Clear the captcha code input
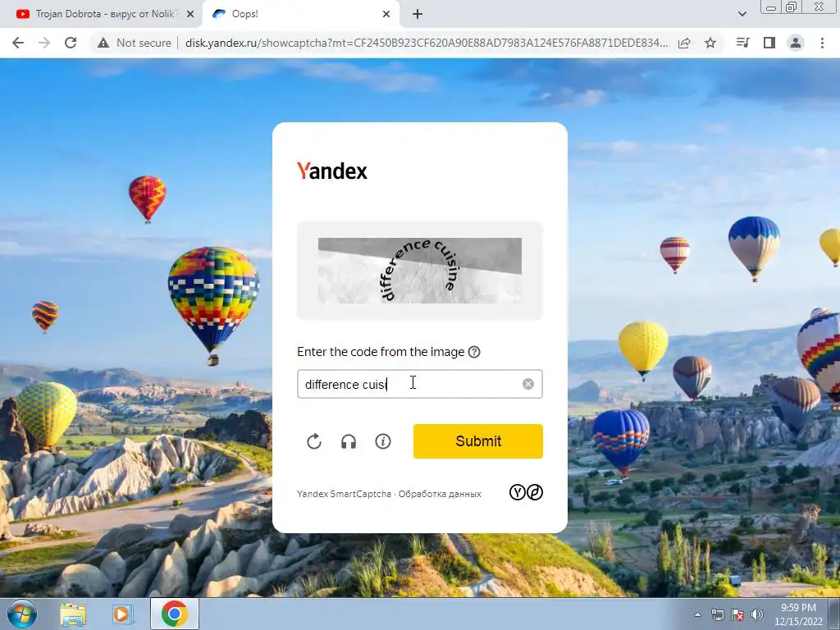Image resolution: width=840 pixels, height=630 pixels. coord(528,384)
